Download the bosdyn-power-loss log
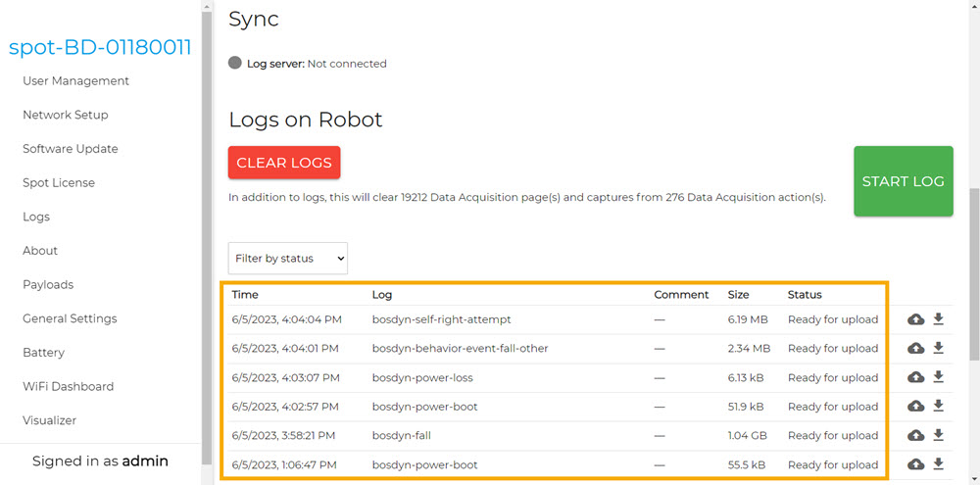This screenshot has width=980, height=485. 938,377
